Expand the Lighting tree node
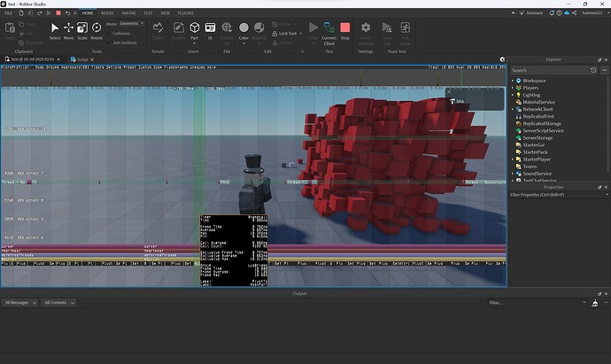The height and width of the screenshot is (364, 611). (513, 95)
